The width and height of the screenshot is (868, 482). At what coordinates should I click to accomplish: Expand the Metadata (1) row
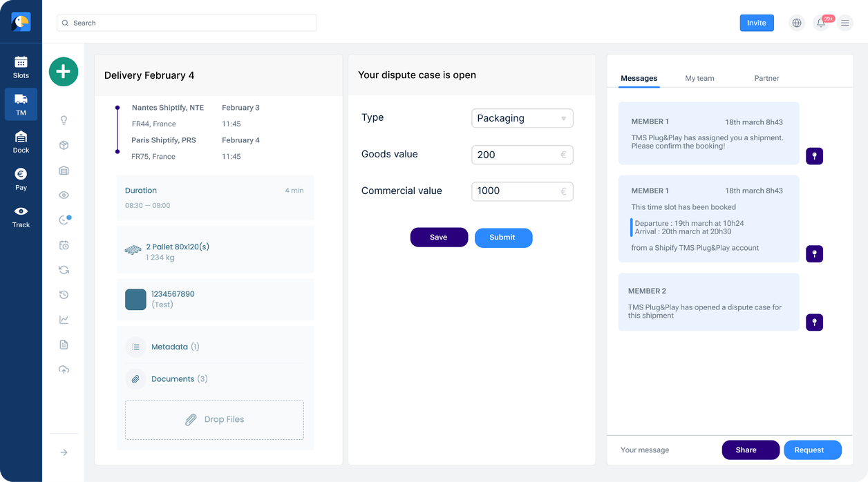point(214,347)
